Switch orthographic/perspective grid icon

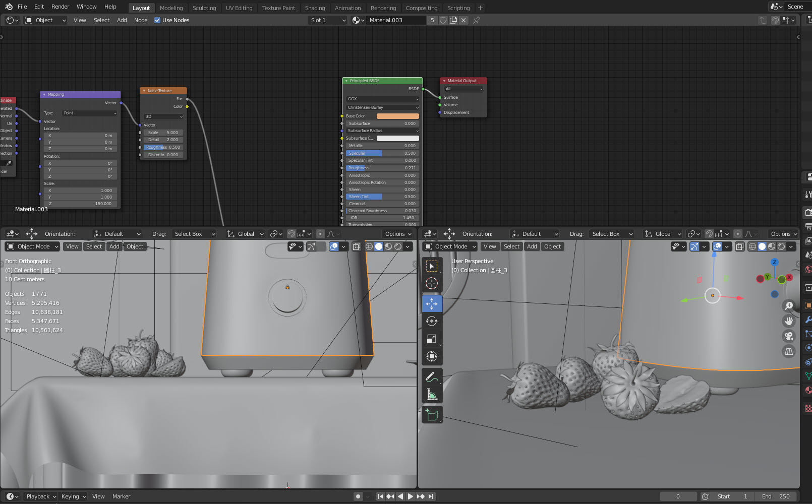point(789,352)
